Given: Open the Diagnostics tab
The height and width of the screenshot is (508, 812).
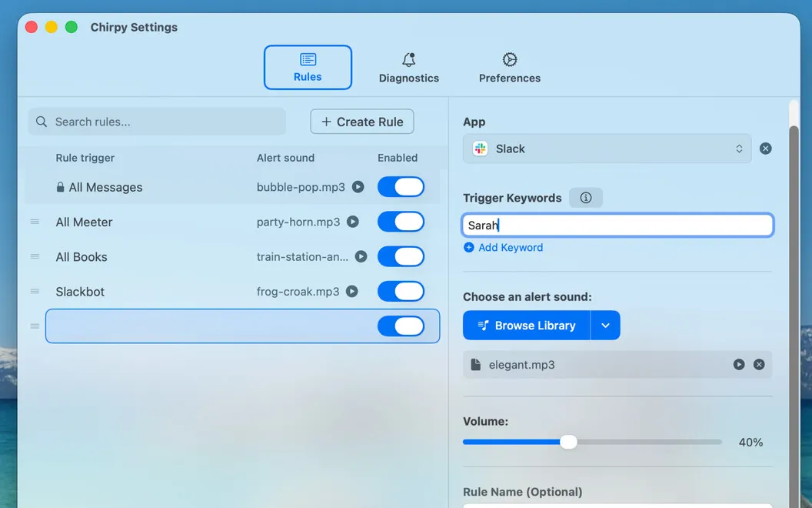Looking at the screenshot, I should pos(408,68).
